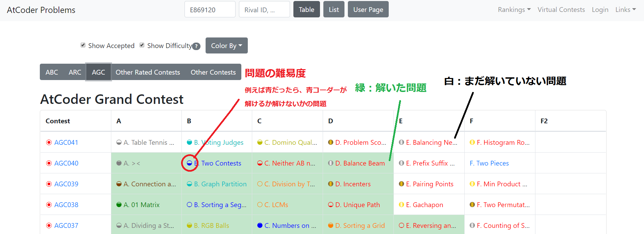Open problem A. Dividing a St
Screen dimensions: 644x234
(149, 225)
